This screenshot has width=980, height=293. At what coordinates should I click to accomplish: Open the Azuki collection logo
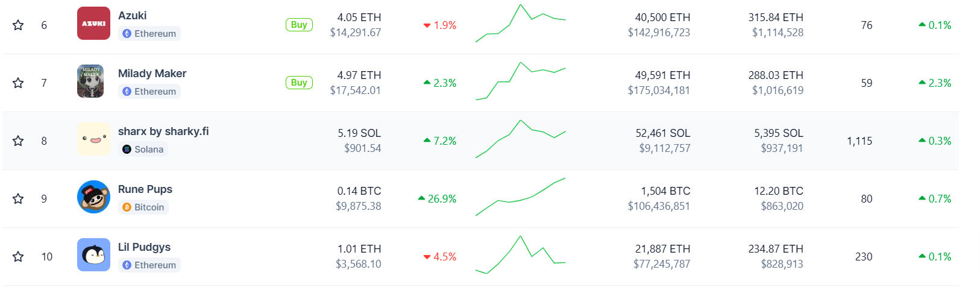93,24
